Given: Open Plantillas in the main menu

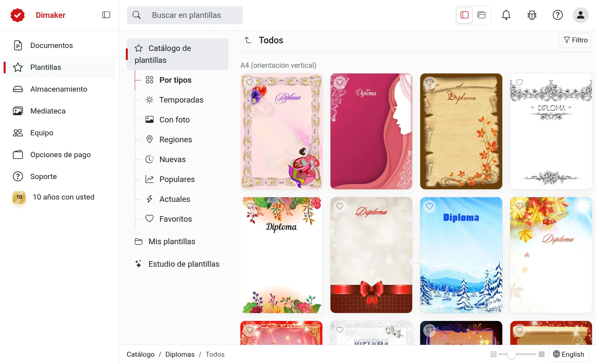Looking at the screenshot, I should tap(60, 67).
